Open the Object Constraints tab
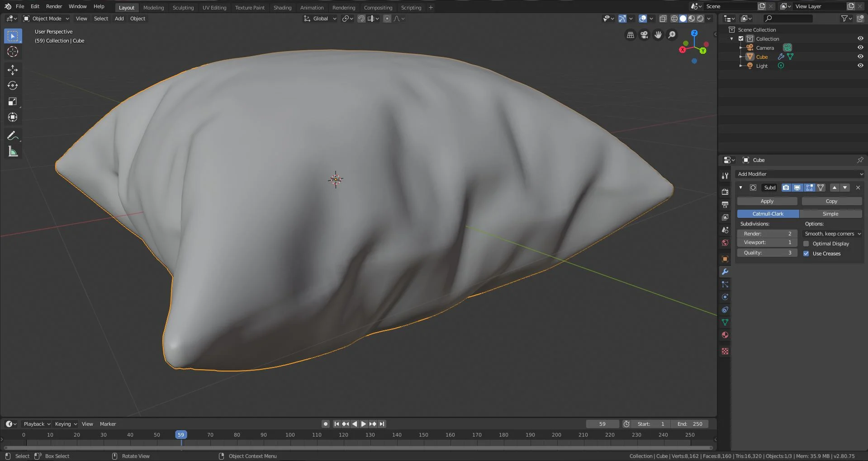The height and width of the screenshot is (461, 868). 725,310
